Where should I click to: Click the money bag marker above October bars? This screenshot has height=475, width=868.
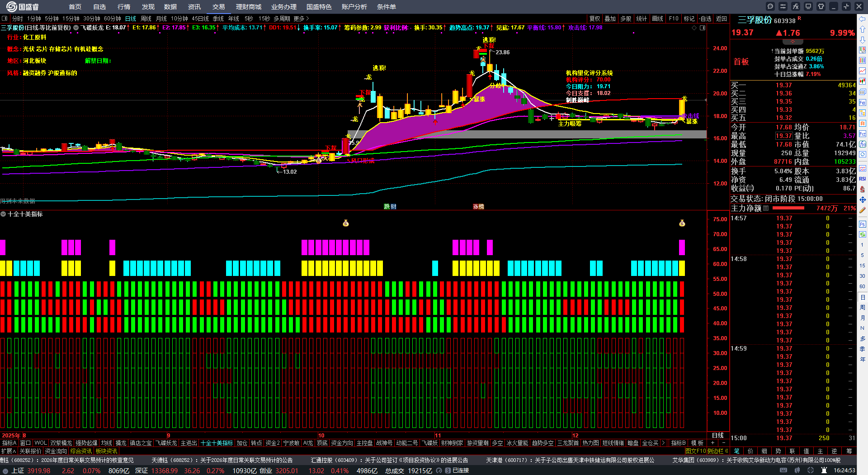[x=346, y=223]
